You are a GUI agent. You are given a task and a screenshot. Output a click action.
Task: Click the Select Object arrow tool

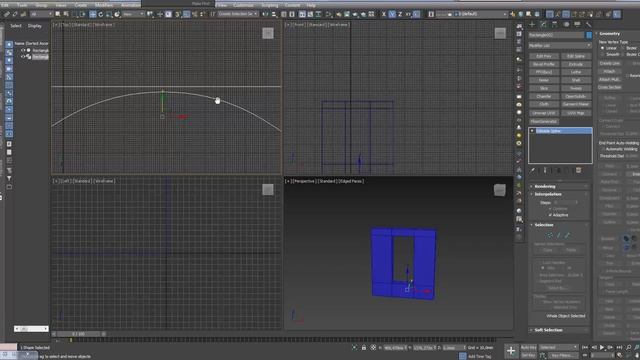(x=58, y=14)
